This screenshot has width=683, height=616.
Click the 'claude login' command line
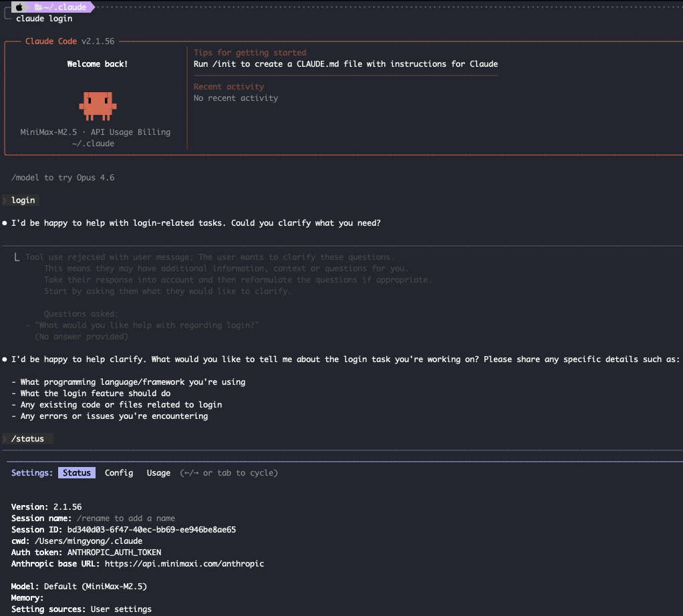44,19
